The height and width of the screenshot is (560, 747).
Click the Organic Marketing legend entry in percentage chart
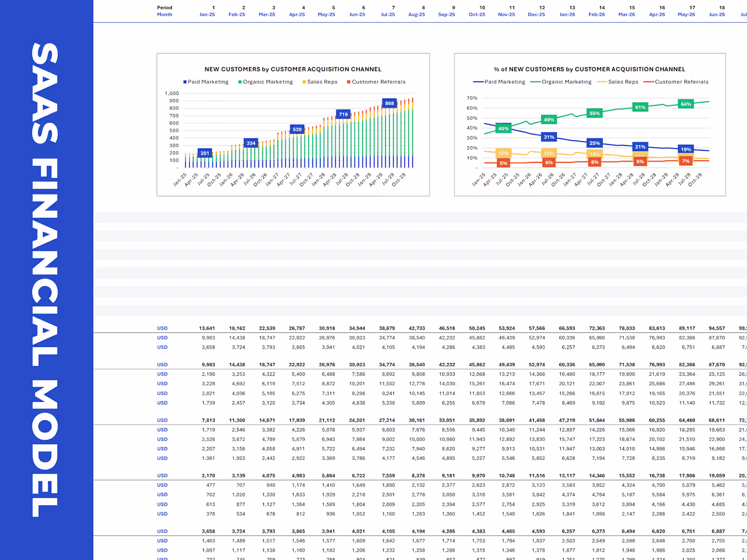point(561,82)
